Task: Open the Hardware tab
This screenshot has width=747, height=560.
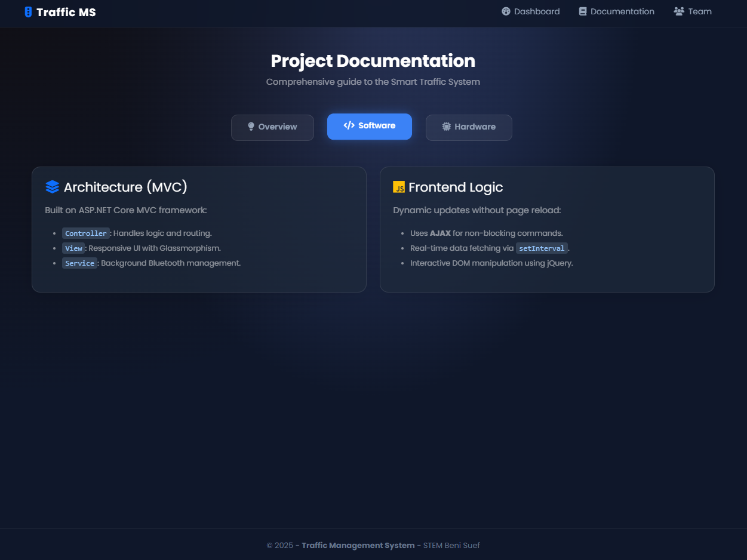Action: coord(469,127)
